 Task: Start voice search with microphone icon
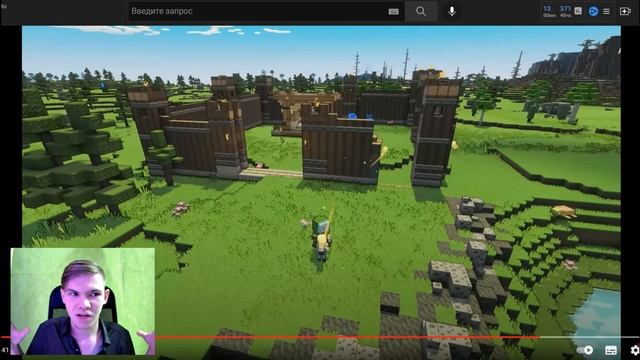click(x=452, y=11)
